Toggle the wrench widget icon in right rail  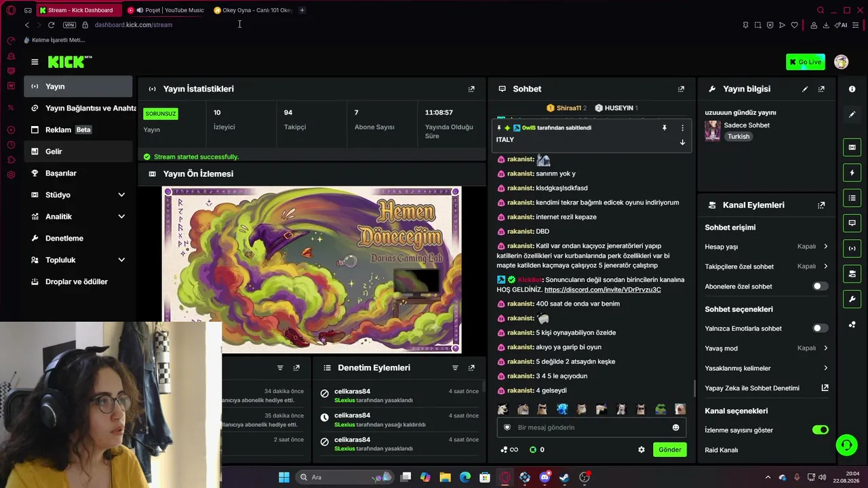click(x=852, y=299)
